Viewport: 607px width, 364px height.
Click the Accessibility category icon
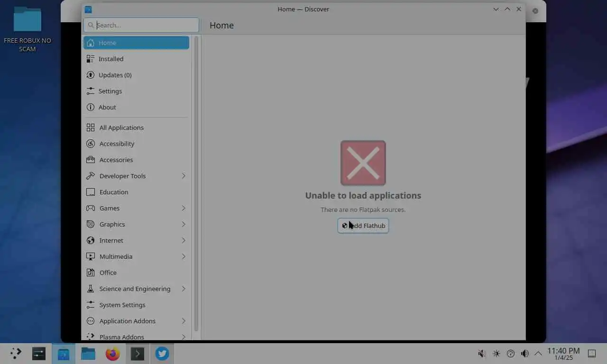coord(91,144)
